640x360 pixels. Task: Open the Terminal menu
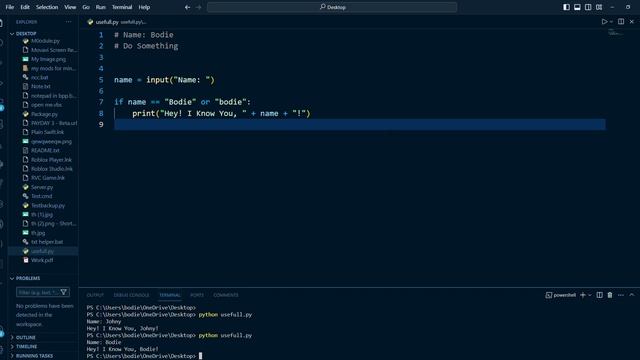[122, 7]
